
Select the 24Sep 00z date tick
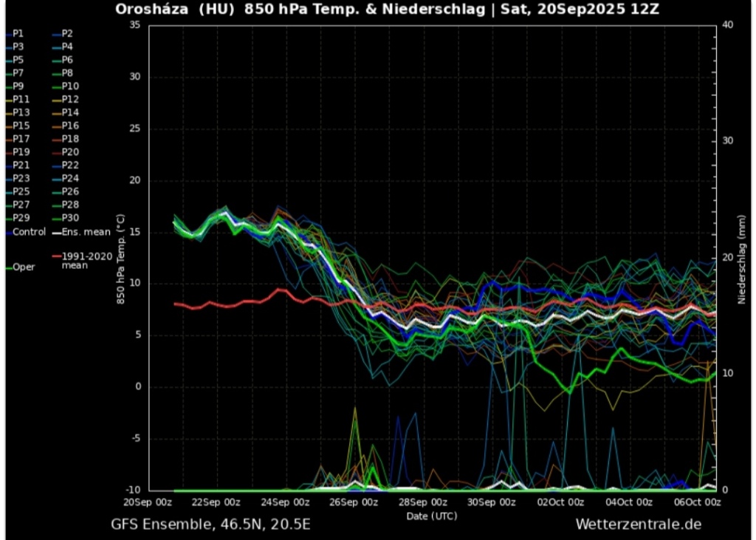286,502
